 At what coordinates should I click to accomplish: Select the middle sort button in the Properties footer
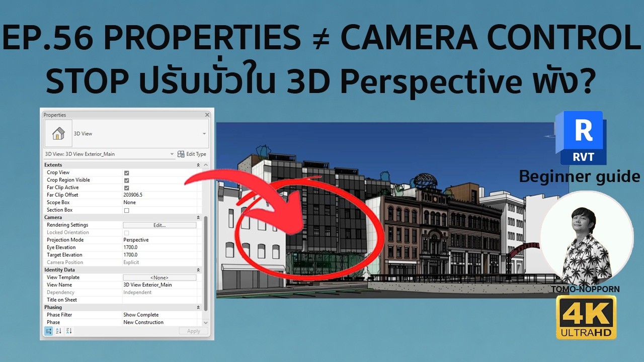(58, 331)
